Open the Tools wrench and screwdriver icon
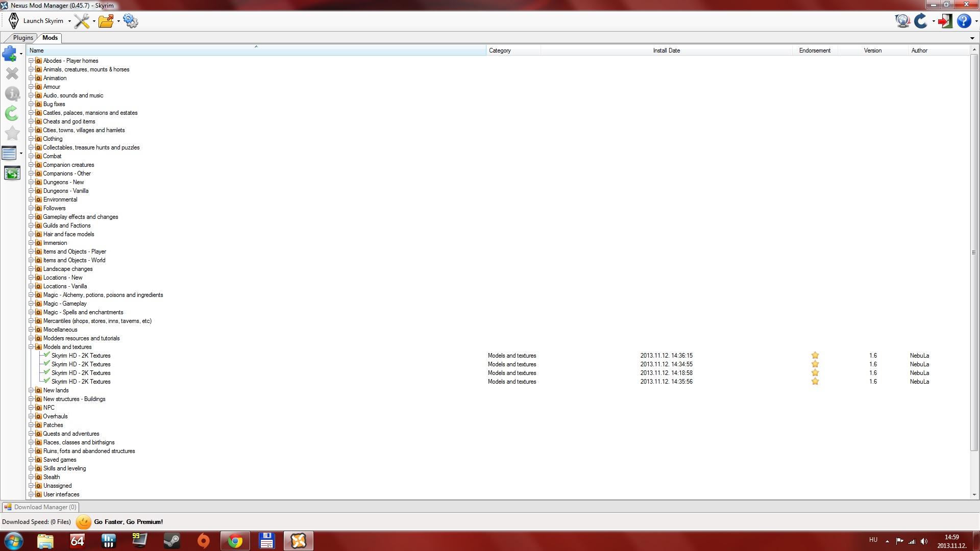The height and width of the screenshot is (551, 980). pos(82,21)
